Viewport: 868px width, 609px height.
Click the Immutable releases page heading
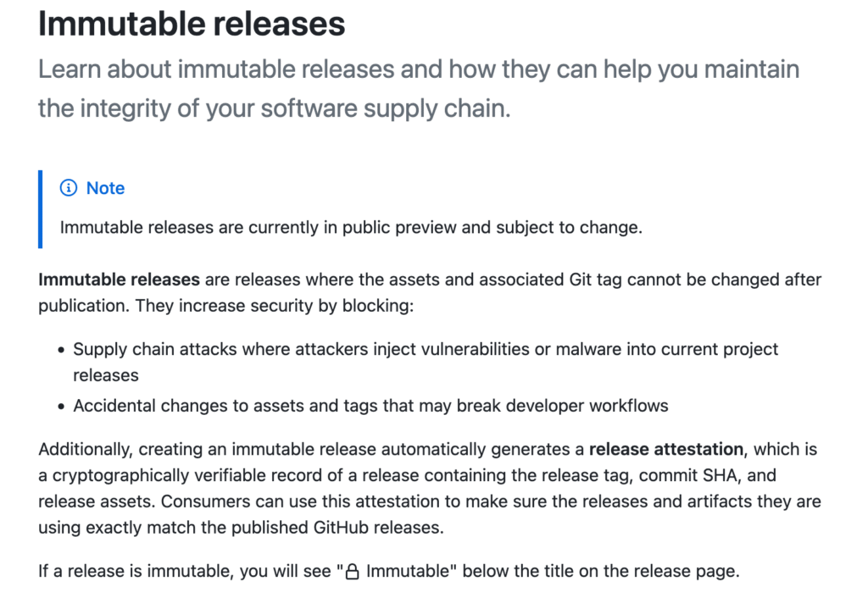(x=192, y=24)
